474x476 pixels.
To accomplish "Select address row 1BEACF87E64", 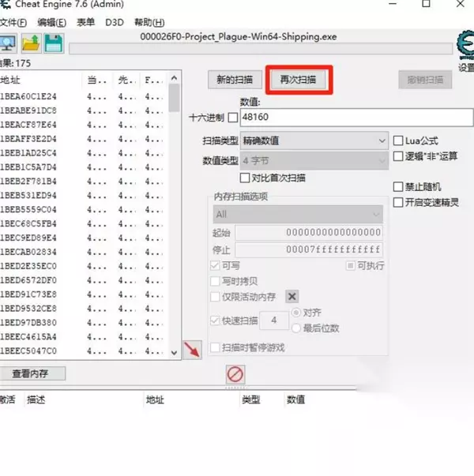I will [83, 125].
